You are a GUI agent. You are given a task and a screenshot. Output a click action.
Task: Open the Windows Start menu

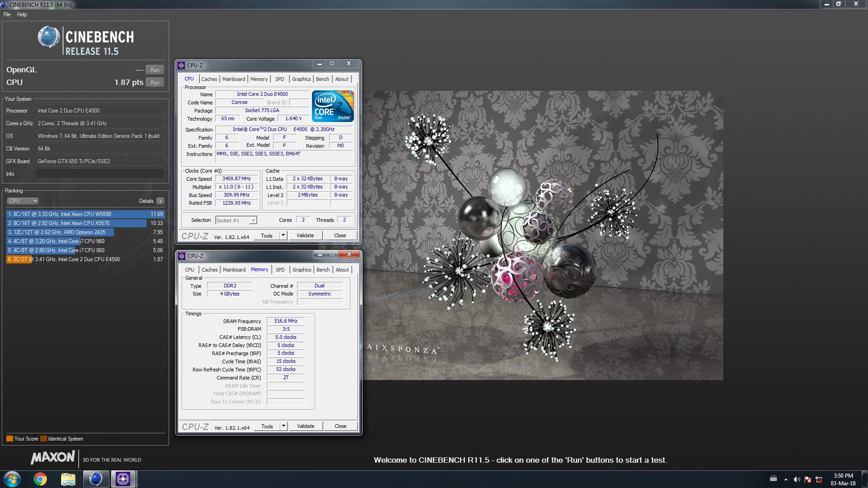pyautogui.click(x=12, y=479)
